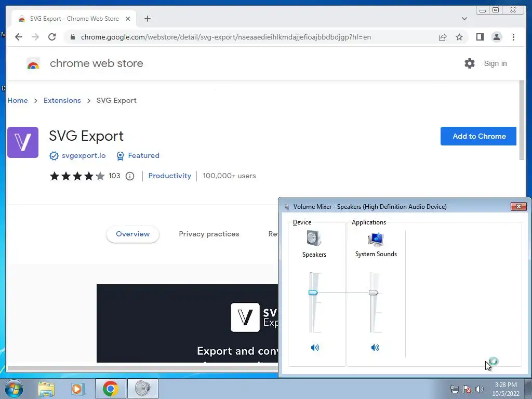Screen dimensions: 532x399
Task: Close the Volume Mixer window
Action: click(x=518, y=206)
